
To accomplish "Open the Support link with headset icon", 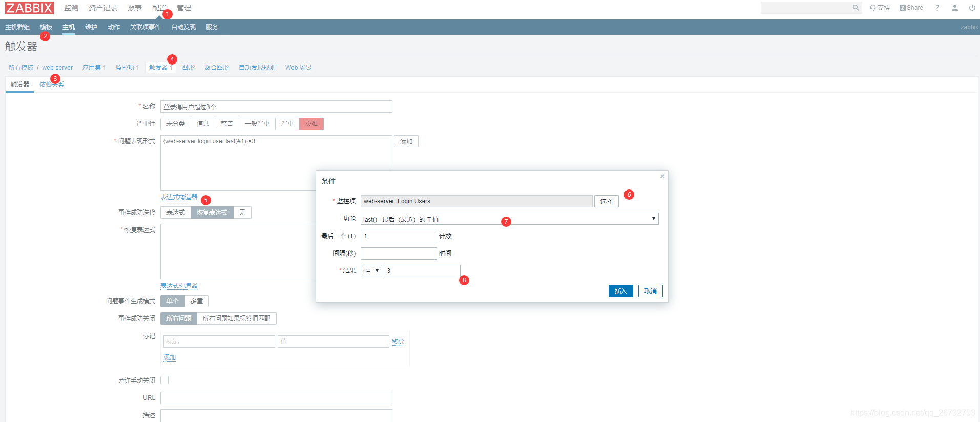I will coord(880,8).
